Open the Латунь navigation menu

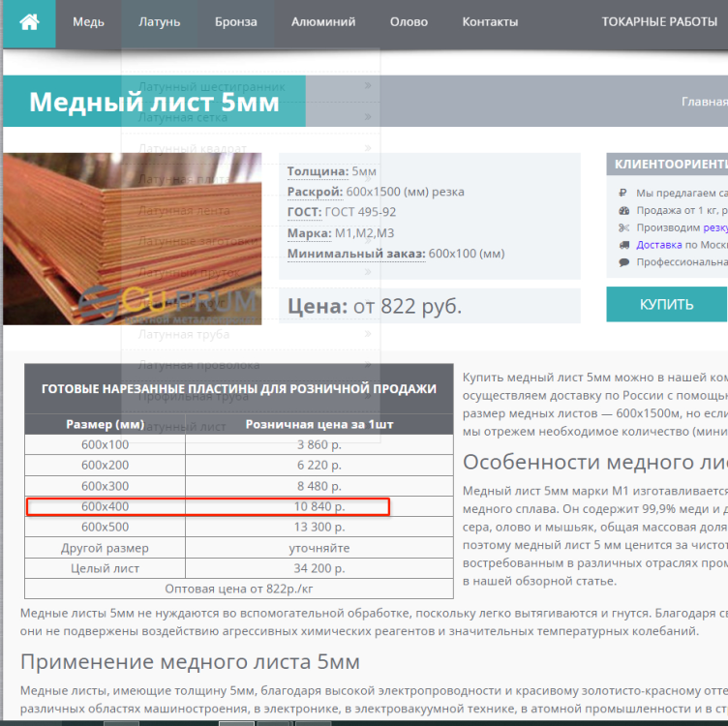click(x=159, y=22)
